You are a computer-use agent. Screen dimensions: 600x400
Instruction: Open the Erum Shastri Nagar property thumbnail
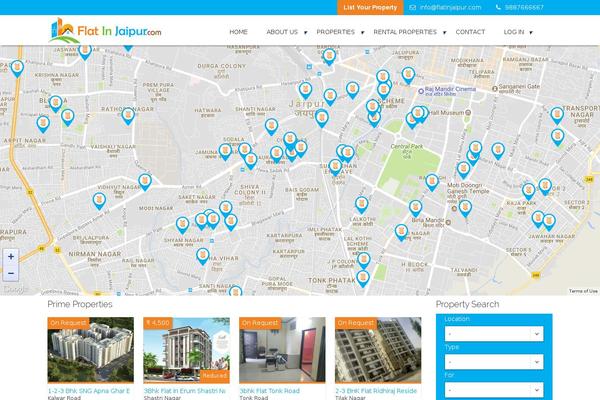point(186,350)
